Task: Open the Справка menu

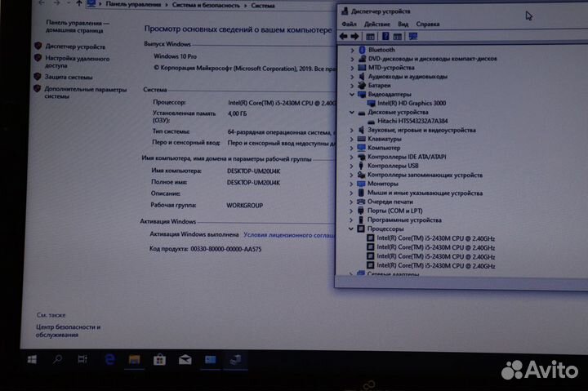Action: click(427, 24)
